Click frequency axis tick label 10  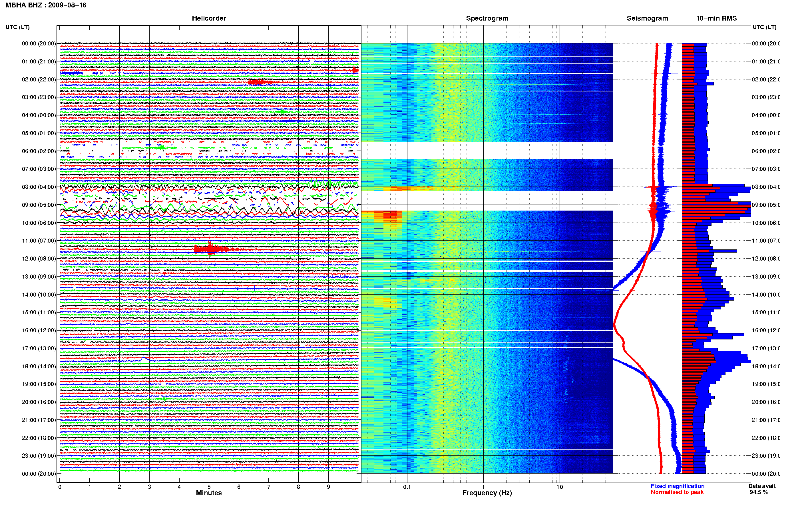pos(560,487)
